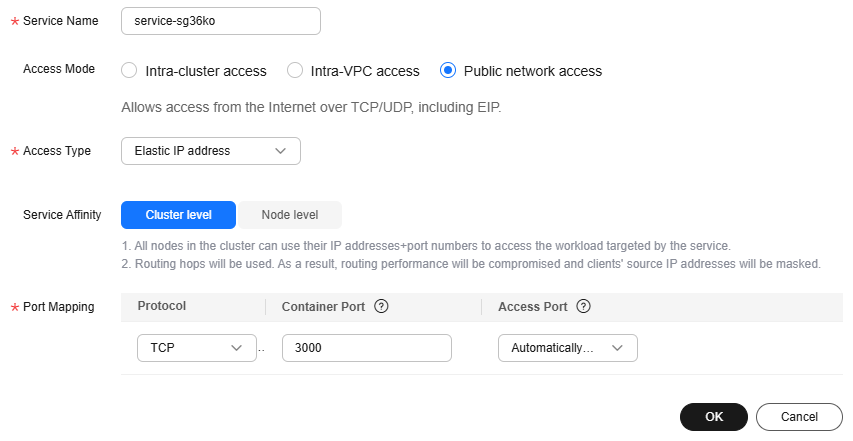Click the Access Mode label
The image size is (853, 441).
[x=59, y=69]
